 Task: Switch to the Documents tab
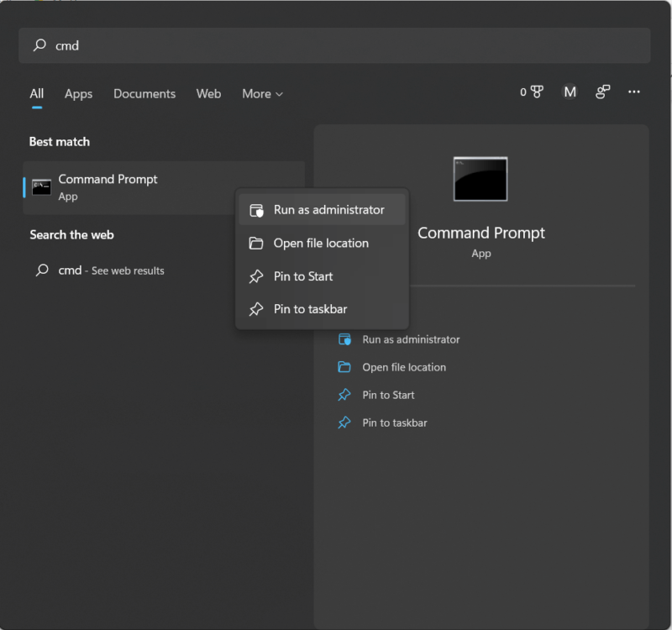[144, 93]
